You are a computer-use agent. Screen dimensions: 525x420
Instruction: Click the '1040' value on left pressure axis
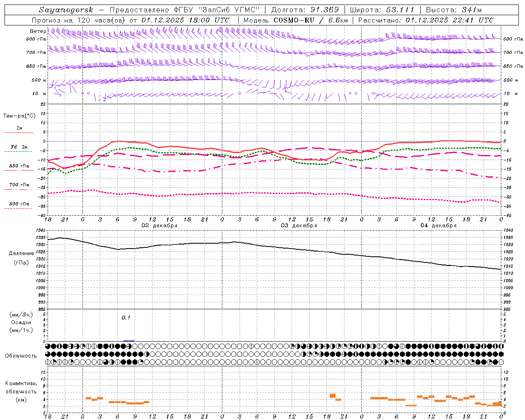(x=41, y=231)
